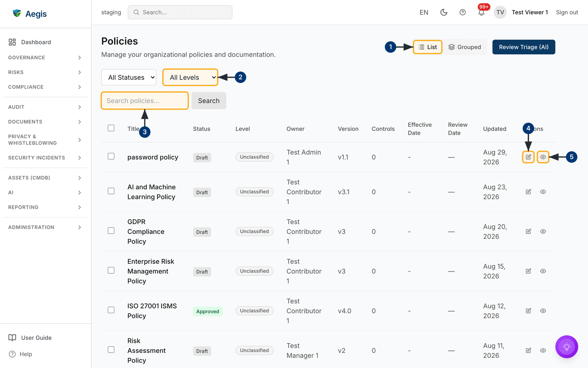Viewport: 588px width, 368px height.
Task: Expand the Security Incidents section
Action: coord(45,158)
